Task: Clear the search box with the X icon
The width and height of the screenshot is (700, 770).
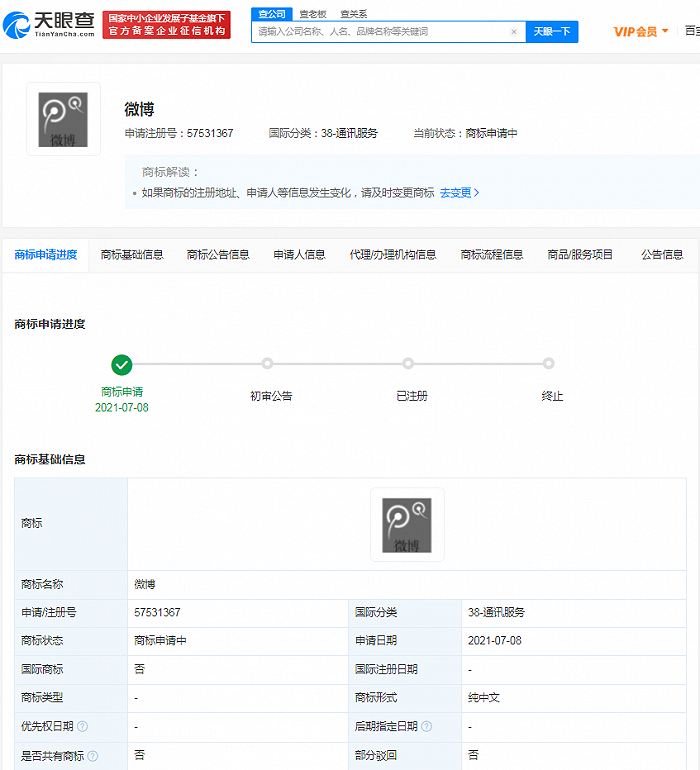Action: 514,32
